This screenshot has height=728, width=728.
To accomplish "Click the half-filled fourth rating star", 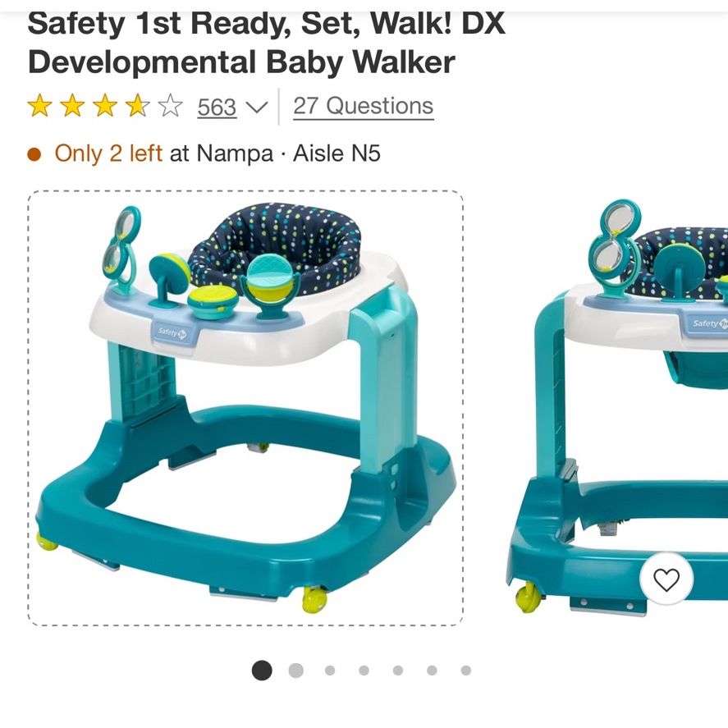I will [x=138, y=105].
